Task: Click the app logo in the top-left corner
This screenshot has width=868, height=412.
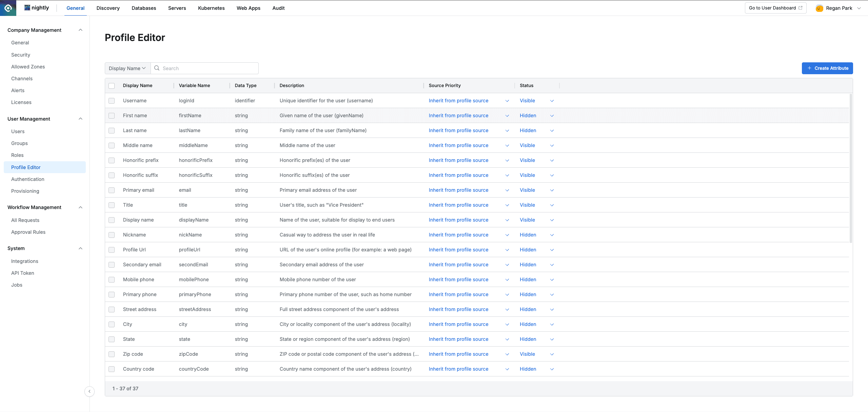Action: (x=8, y=8)
